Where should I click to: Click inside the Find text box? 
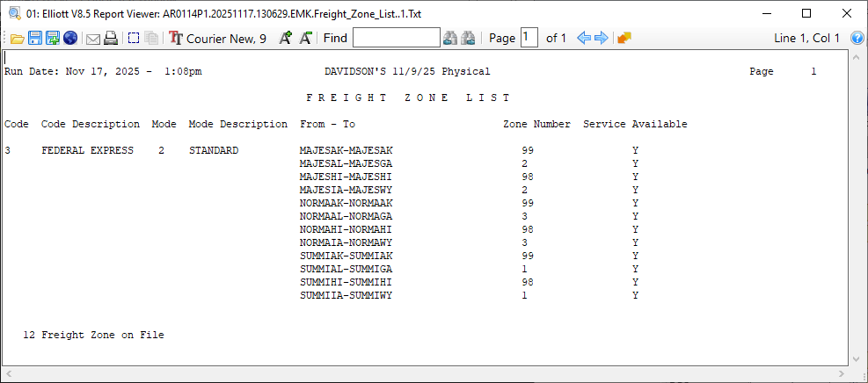(x=396, y=38)
